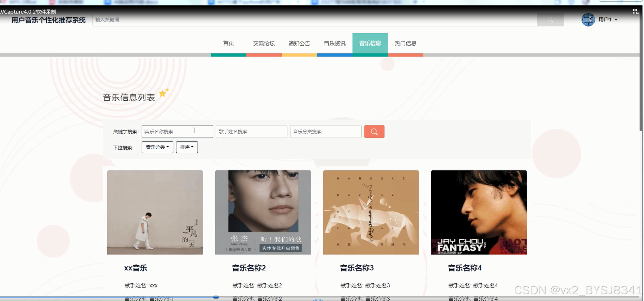The width and height of the screenshot is (644, 301).
Task: Open the 音乐资讯 tab
Action: point(335,44)
